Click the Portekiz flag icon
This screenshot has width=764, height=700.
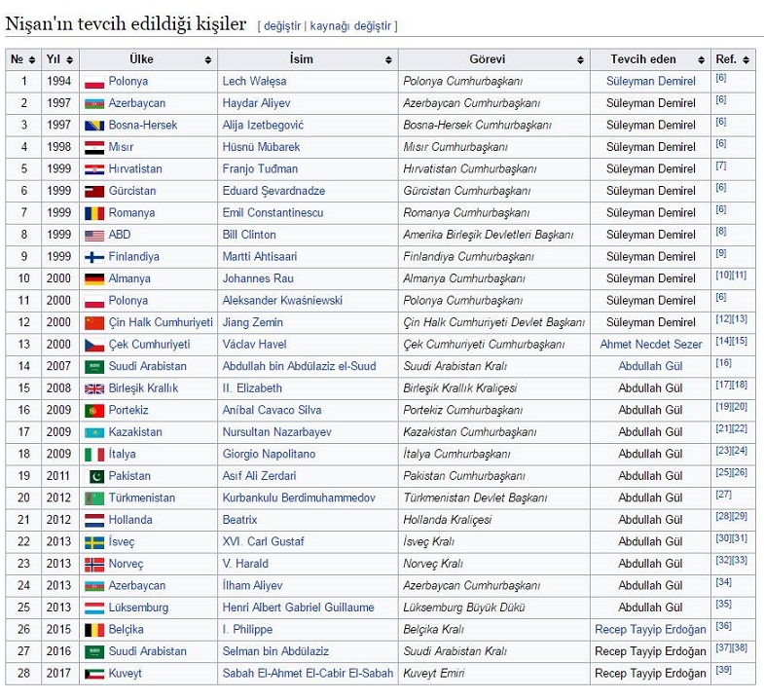pyautogui.click(x=94, y=411)
